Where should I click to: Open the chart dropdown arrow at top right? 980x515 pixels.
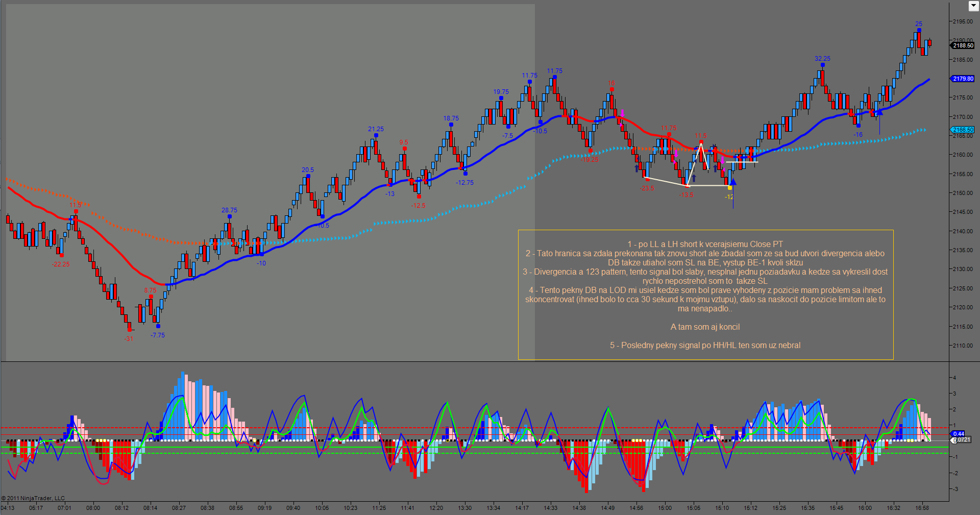973,6
